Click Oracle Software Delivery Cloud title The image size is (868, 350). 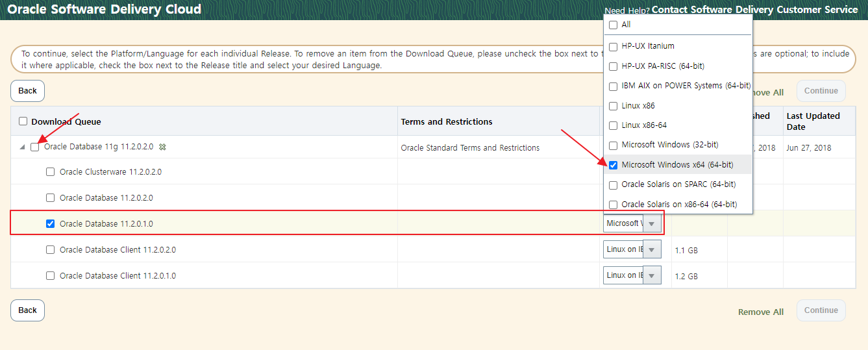104,10
